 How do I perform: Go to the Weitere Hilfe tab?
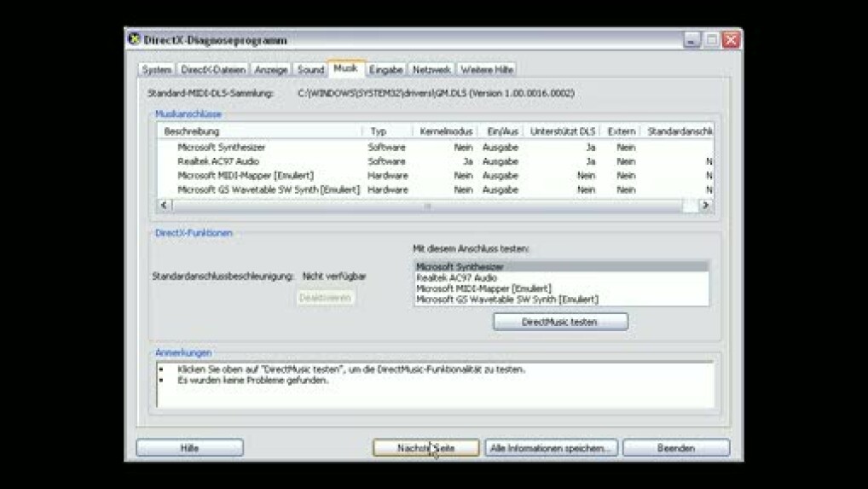pos(487,70)
